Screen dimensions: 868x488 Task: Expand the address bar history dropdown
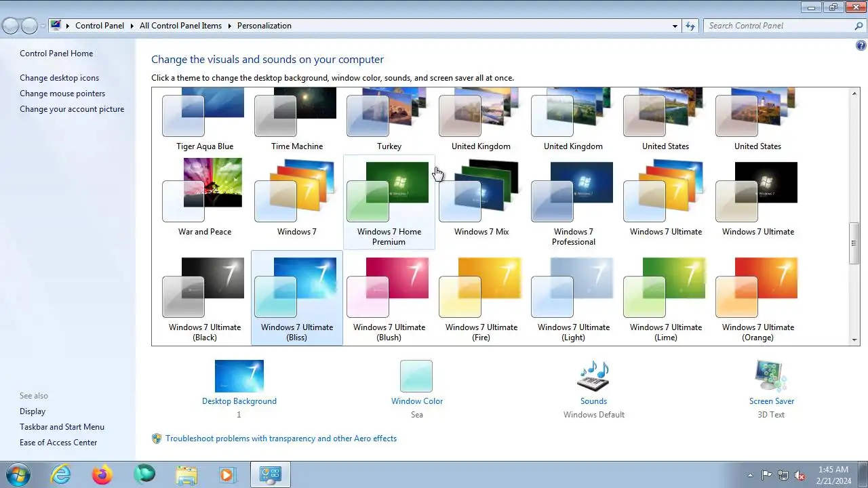(x=675, y=26)
